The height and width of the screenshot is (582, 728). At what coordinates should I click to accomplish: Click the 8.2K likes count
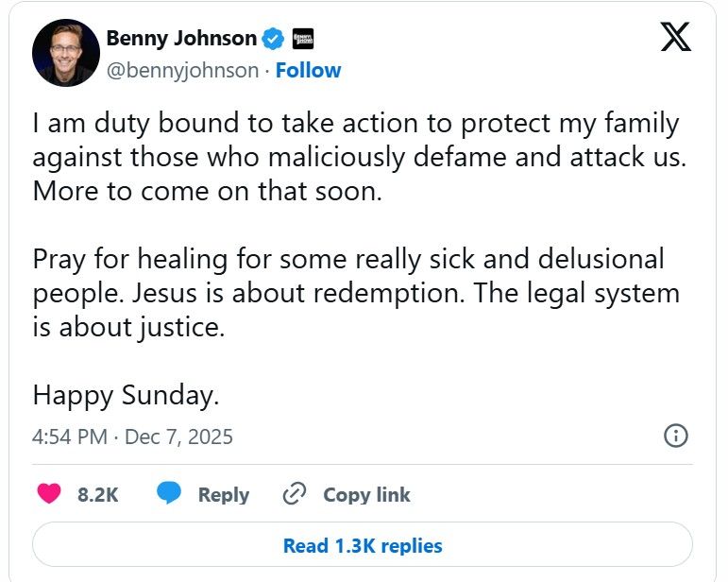(97, 494)
